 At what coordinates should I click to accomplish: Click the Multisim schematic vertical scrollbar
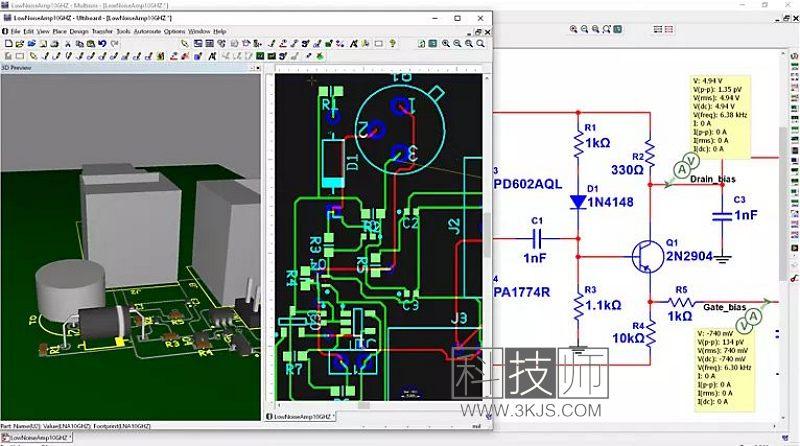tap(783, 204)
